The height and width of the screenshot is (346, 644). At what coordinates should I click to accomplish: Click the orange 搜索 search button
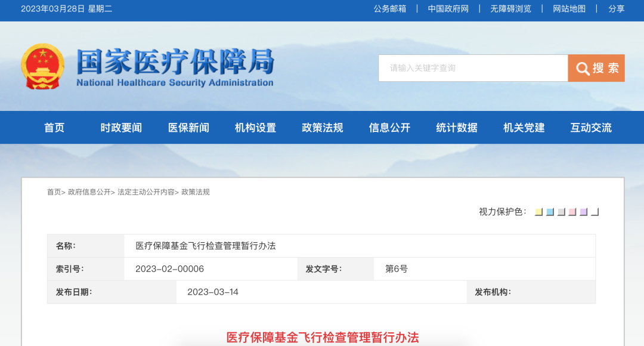596,68
